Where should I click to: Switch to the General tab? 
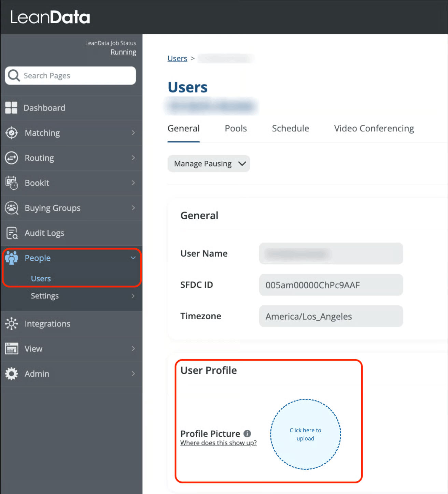(x=183, y=129)
